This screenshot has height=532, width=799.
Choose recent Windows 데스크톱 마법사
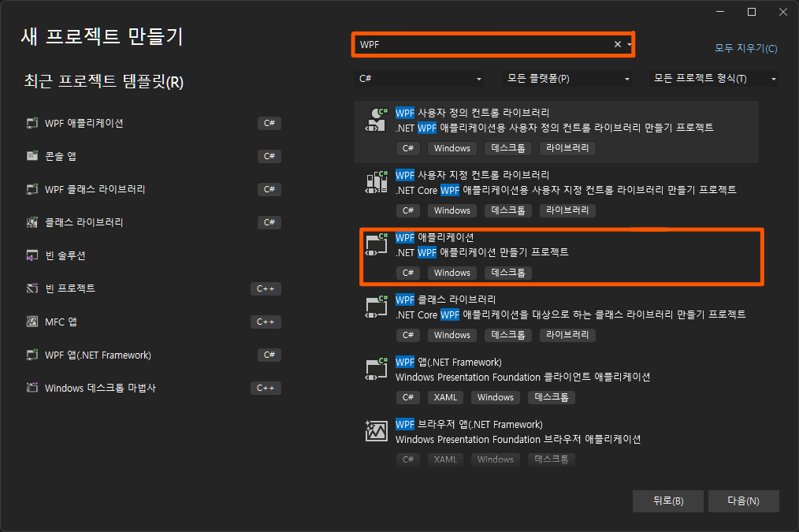[153, 388]
